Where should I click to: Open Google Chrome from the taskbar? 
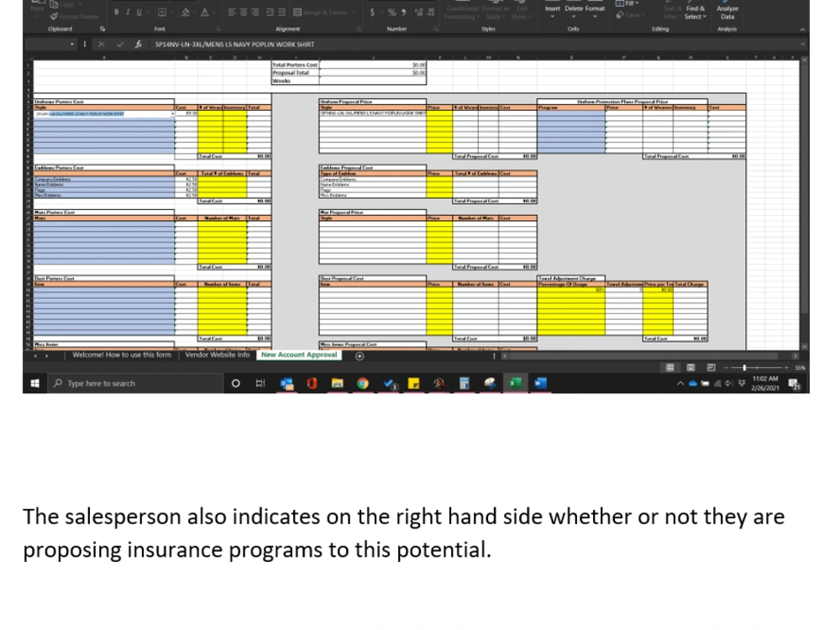coord(363,383)
